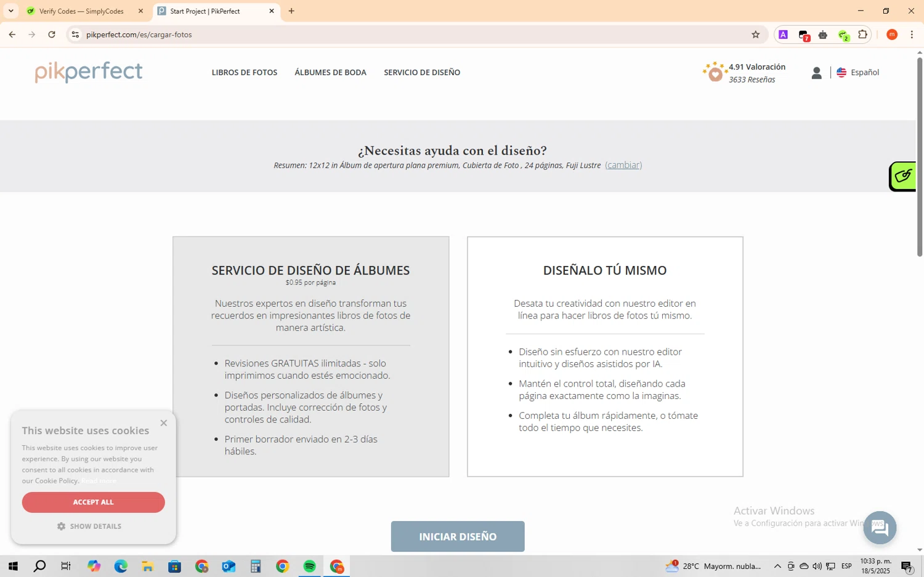The width and height of the screenshot is (924, 577).
Task: Open the ÁLBUMES DE BODA menu
Action: click(330, 73)
